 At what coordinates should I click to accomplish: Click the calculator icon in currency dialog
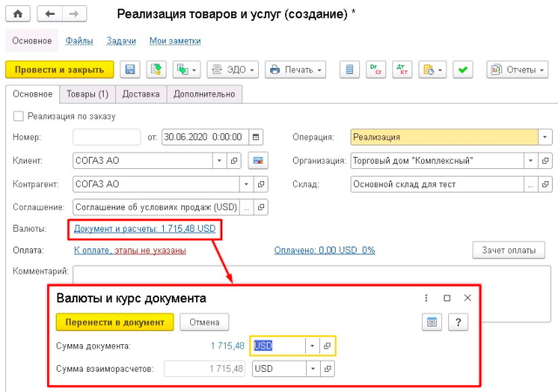pyautogui.click(x=431, y=321)
